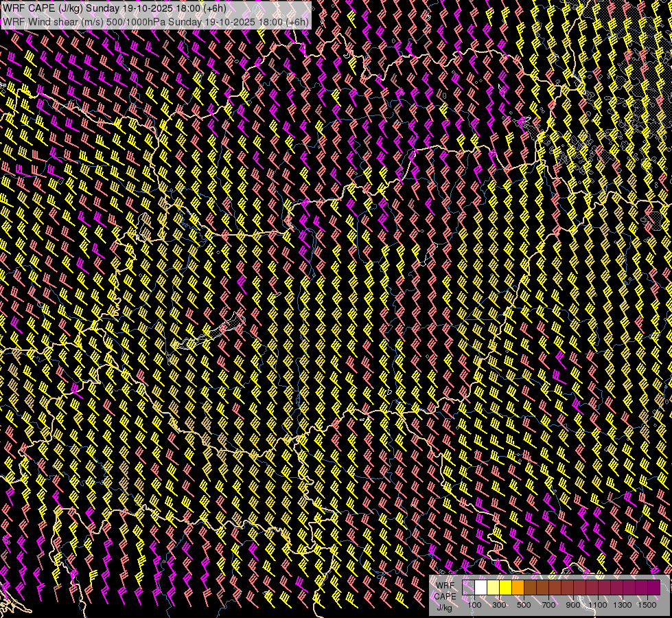
Task: Pick the bright yellow CAPE legend swatch
Action: pyautogui.click(x=506, y=587)
